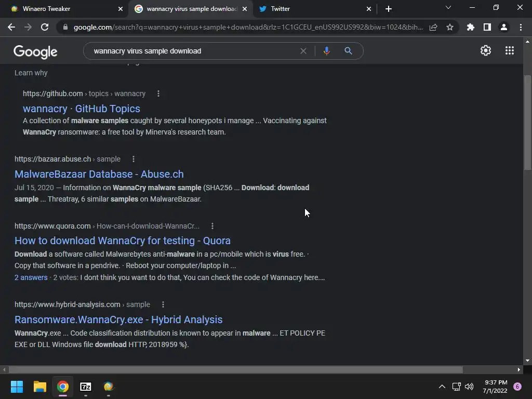This screenshot has width=532, height=399.
Task: Open Chrome's three-dot menu
Action: (521, 27)
